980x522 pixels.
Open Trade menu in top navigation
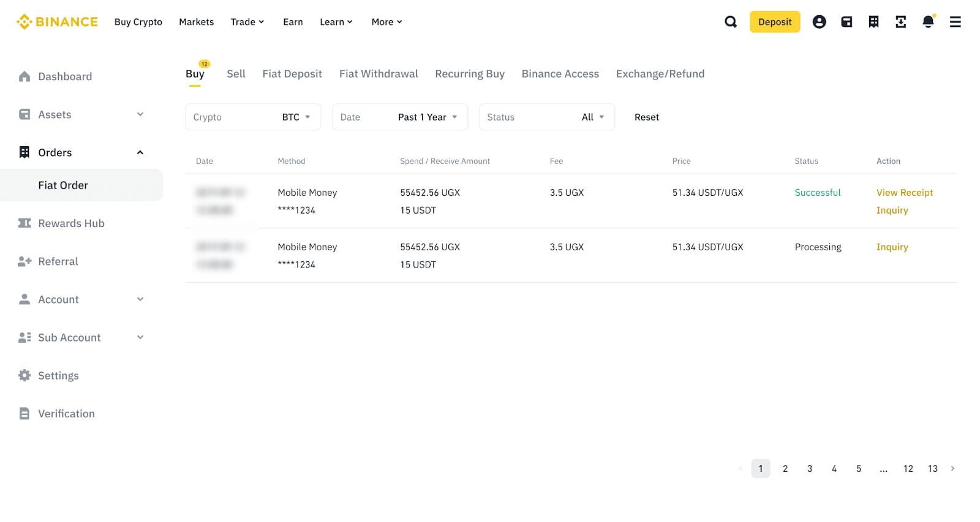[x=247, y=22]
